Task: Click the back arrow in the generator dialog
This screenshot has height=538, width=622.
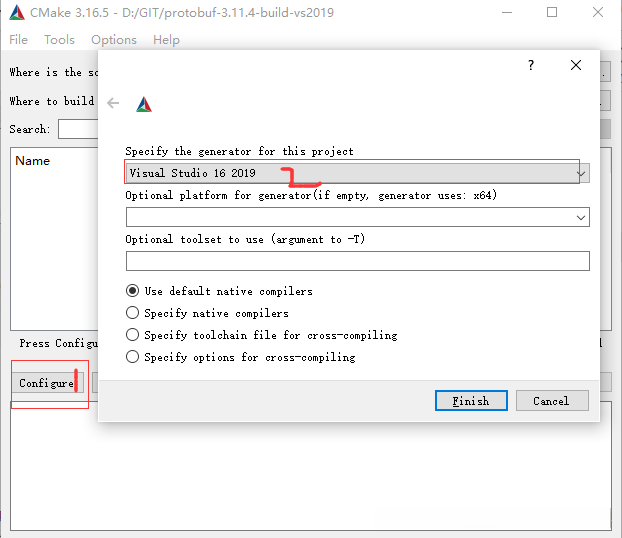Action: [113, 103]
